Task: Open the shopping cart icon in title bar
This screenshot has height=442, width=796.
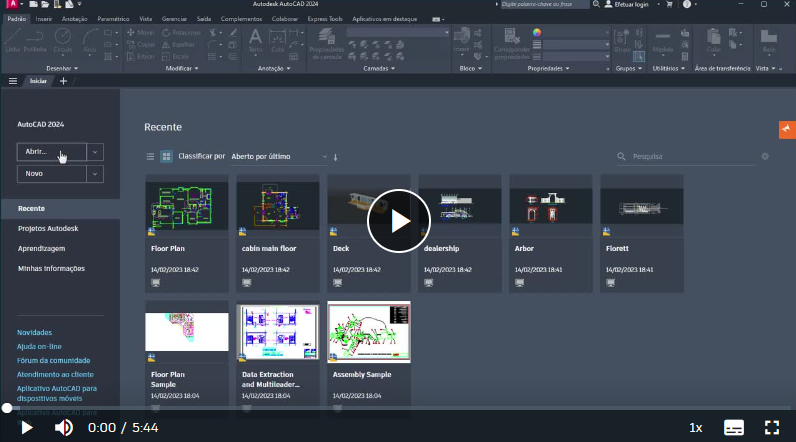Action: tap(670, 4)
